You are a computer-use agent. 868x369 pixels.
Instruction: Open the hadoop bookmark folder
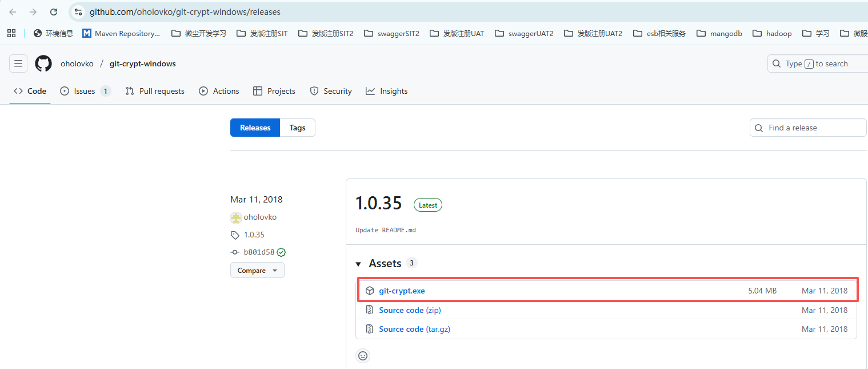point(772,33)
